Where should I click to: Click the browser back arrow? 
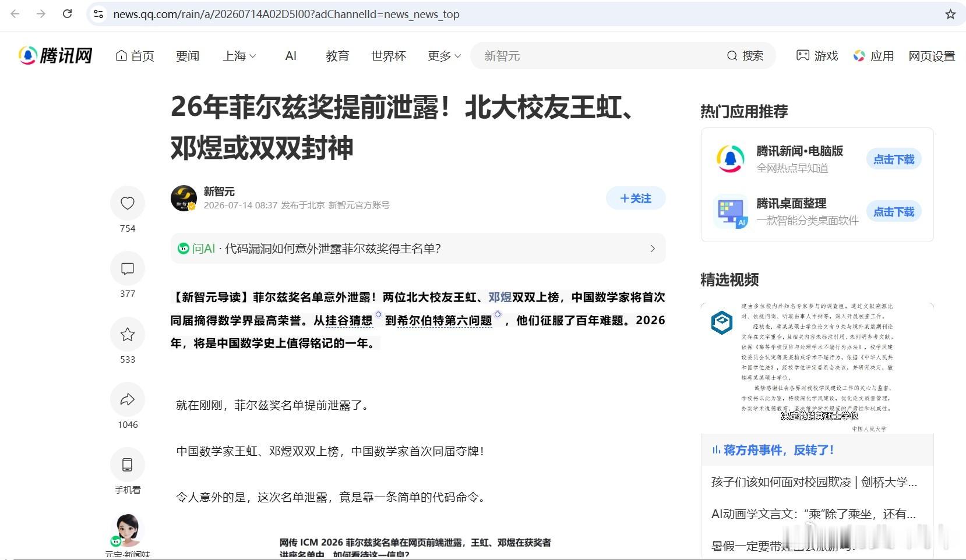(x=15, y=14)
